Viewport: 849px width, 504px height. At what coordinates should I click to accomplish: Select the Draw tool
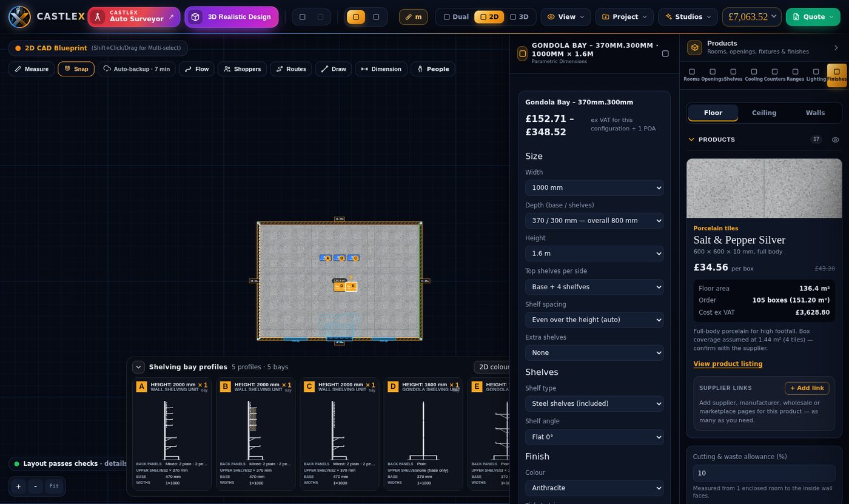pos(334,69)
